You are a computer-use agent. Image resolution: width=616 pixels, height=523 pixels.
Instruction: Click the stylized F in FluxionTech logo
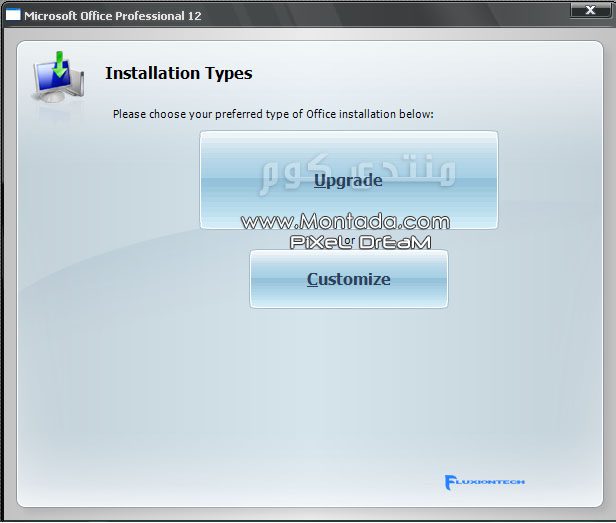coord(450,482)
